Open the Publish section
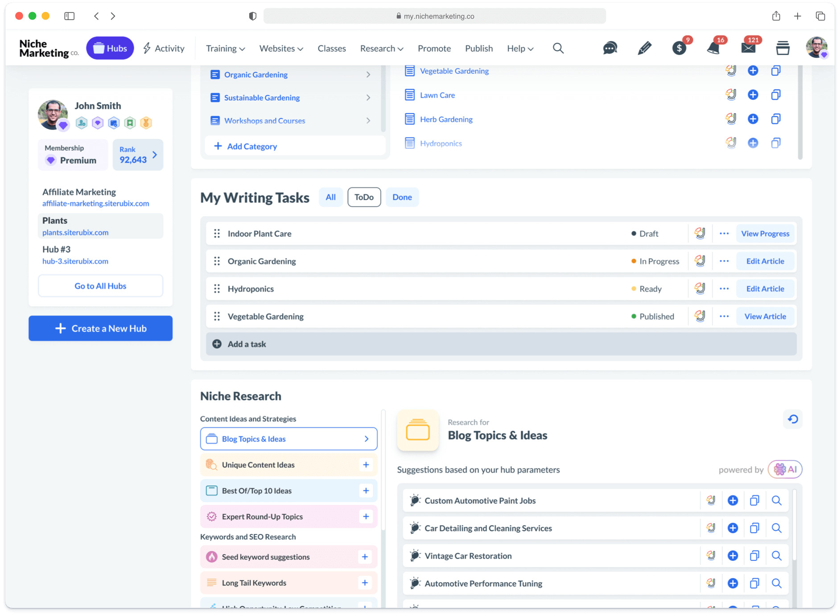Screen dimensions: 840x616 pyautogui.click(x=478, y=48)
